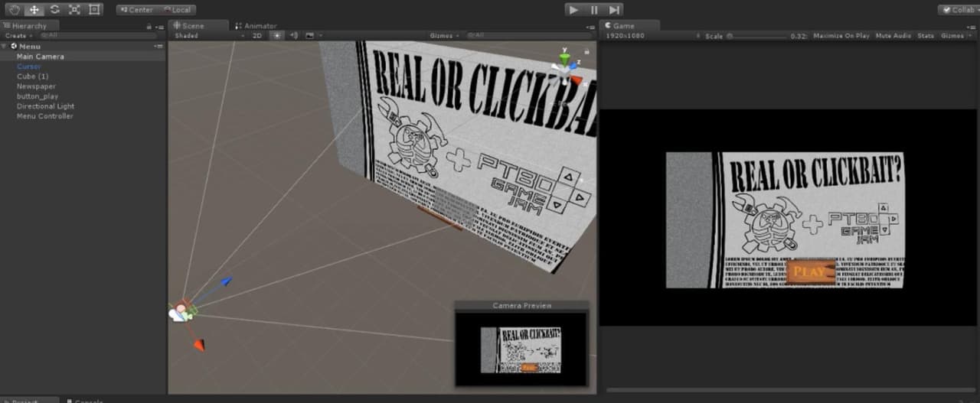Toggle the Stats overlay
The image size is (980, 403).
tap(926, 35)
